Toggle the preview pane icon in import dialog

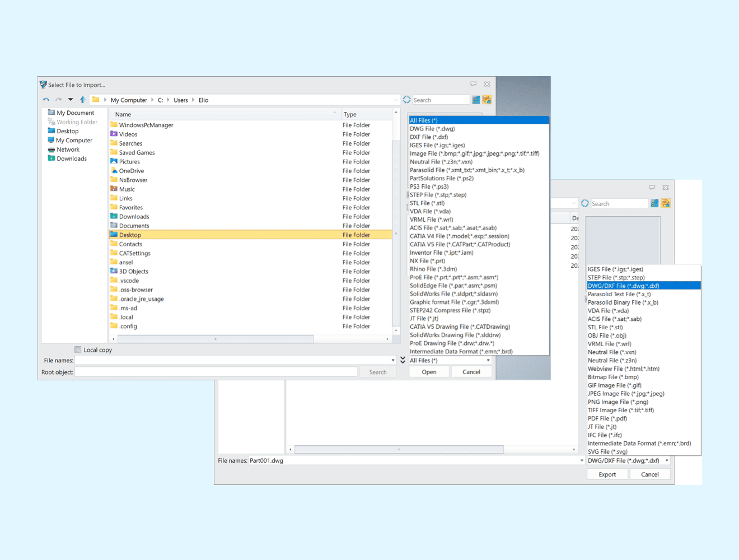tap(487, 100)
